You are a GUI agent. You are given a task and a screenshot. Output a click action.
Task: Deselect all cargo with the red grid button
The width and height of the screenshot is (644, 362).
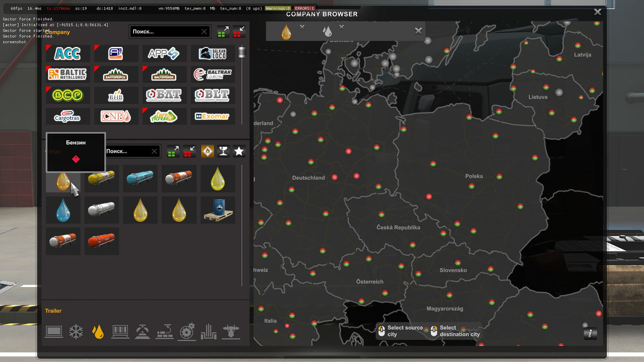coord(190,151)
